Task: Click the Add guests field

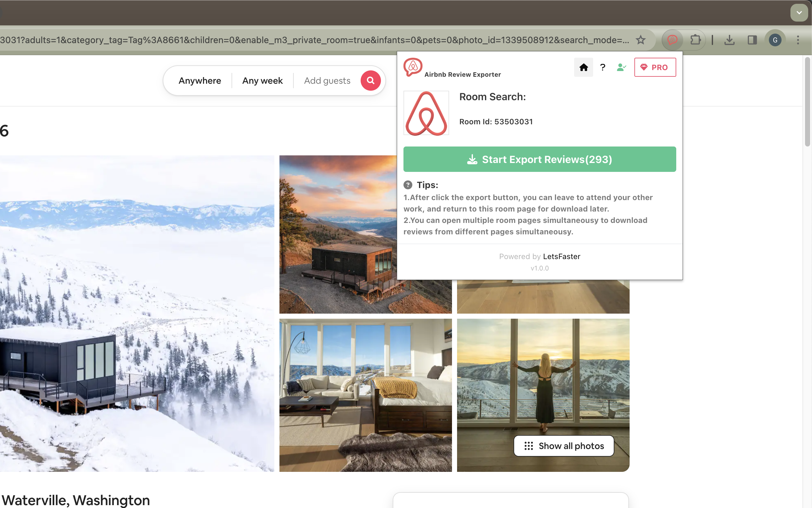Action: (327, 81)
